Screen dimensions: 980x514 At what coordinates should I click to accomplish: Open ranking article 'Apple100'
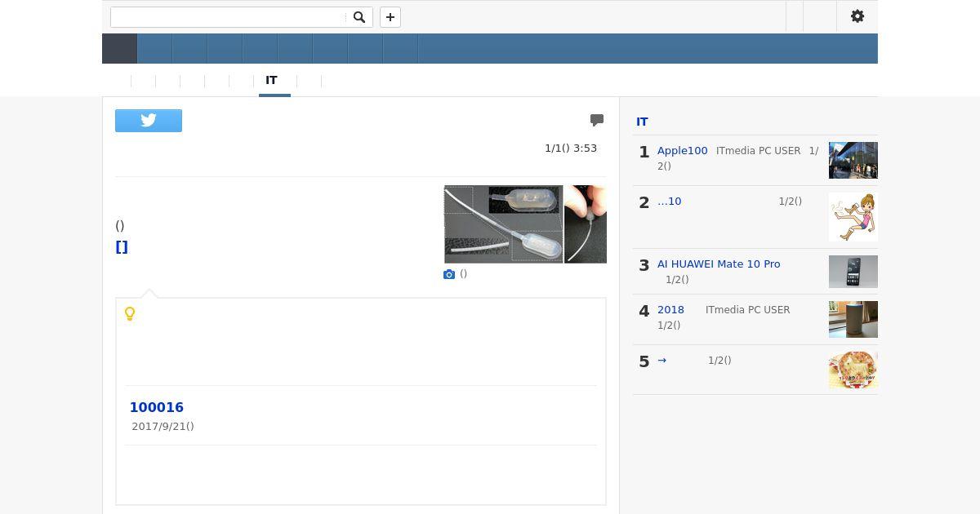coord(683,151)
